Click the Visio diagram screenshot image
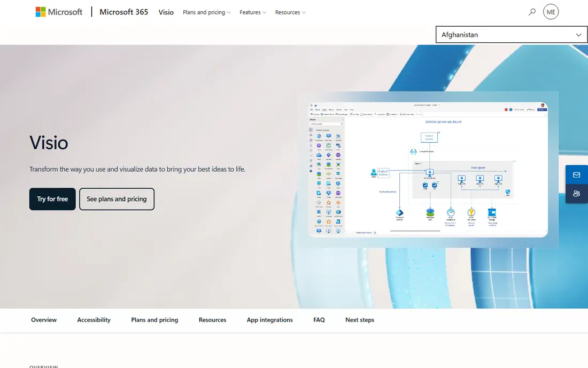The image size is (588, 368). pos(428,170)
